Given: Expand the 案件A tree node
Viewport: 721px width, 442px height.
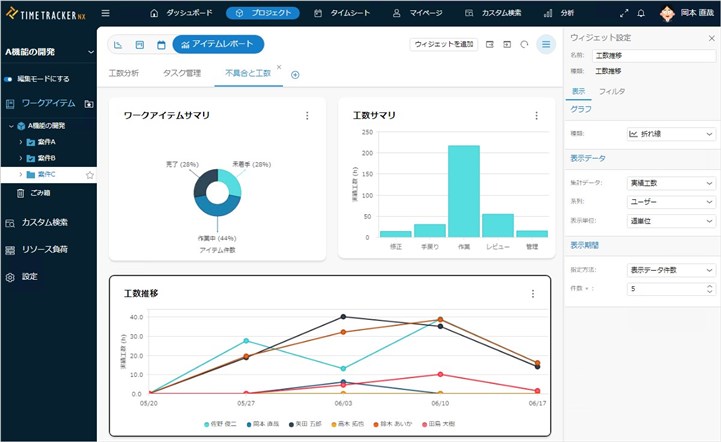Looking at the screenshot, I should (x=21, y=142).
